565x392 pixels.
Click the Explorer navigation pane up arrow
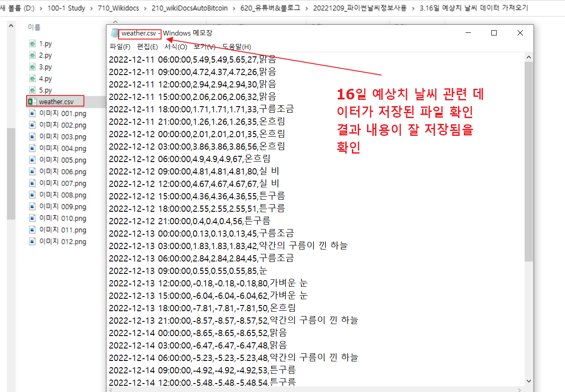(x=11, y=26)
